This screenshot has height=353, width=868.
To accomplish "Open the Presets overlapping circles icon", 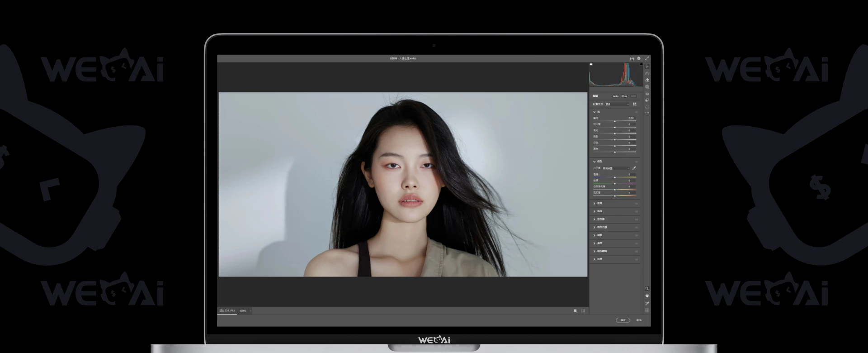I will (647, 100).
